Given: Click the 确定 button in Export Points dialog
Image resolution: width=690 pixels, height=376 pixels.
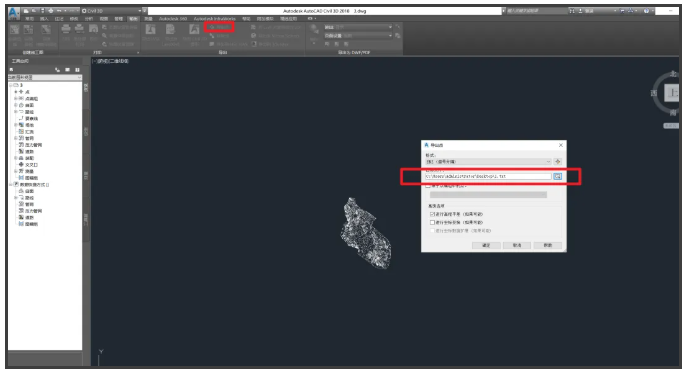Looking at the screenshot, I should [486, 245].
